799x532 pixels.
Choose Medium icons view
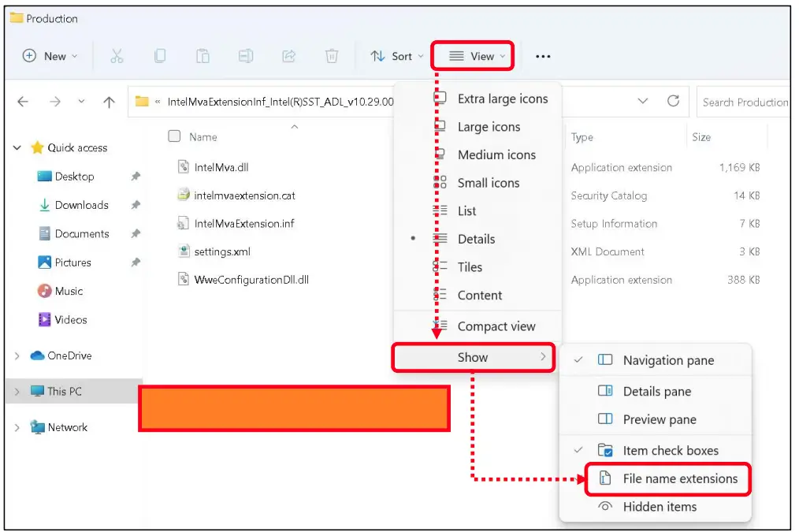click(x=478, y=154)
